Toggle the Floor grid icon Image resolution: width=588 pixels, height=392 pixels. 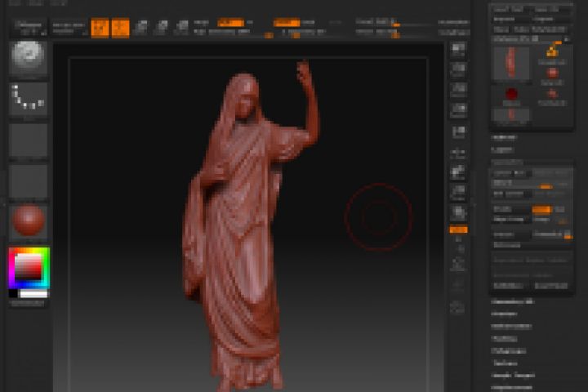coord(458,172)
